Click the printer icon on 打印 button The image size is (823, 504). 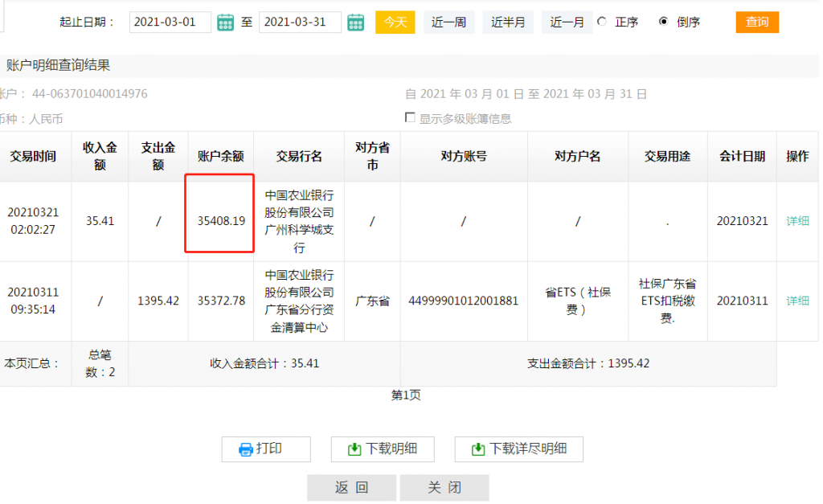[x=246, y=449]
